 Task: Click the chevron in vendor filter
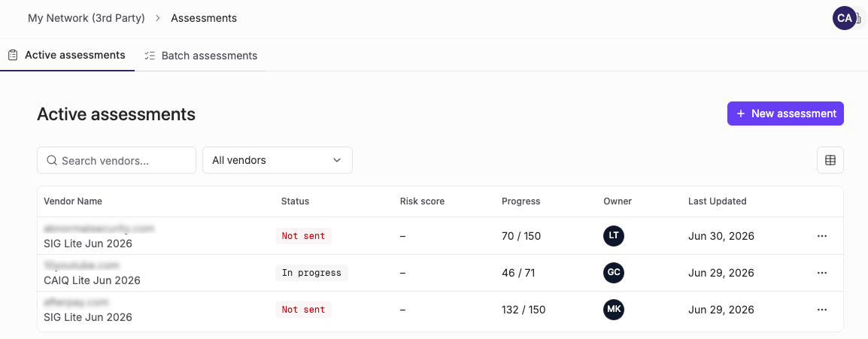(336, 160)
